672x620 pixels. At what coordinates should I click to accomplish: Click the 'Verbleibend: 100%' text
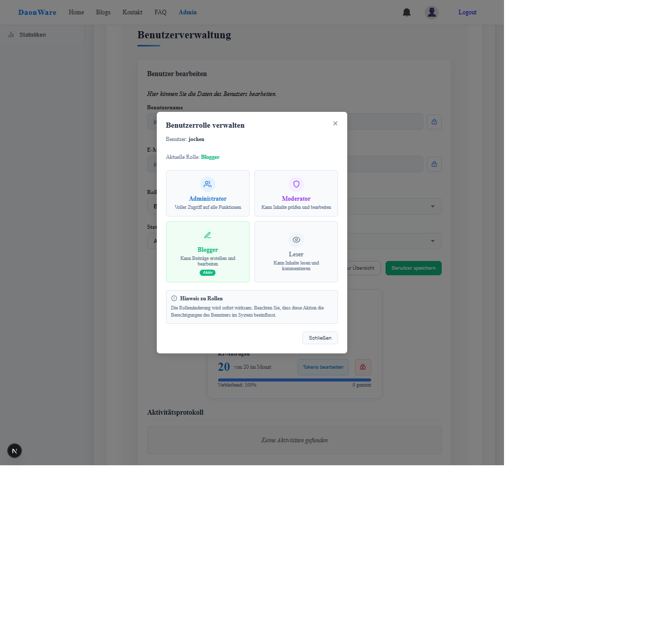[x=237, y=385]
